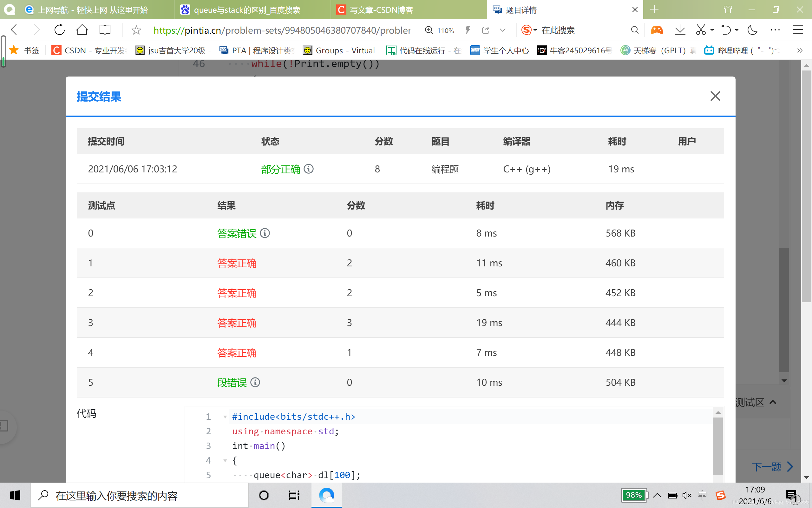Click info icon next to 段错误
812x508 pixels.
point(255,382)
